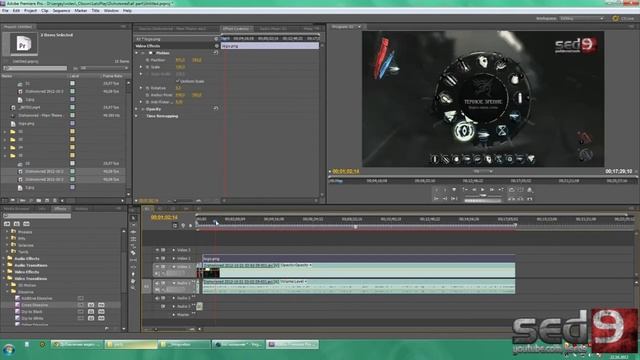The image size is (640, 360).
Task: Expand the Master audio track
Action: coord(173,315)
